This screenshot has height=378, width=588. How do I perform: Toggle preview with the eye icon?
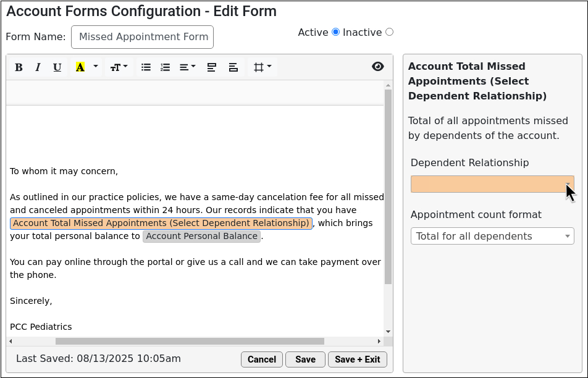(377, 66)
